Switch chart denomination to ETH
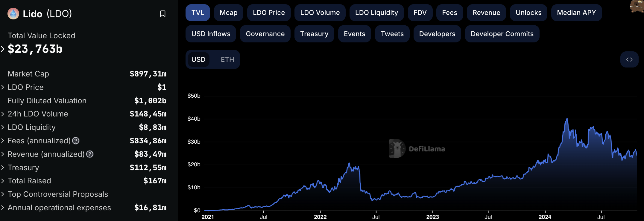The image size is (644, 221). (227, 59)
